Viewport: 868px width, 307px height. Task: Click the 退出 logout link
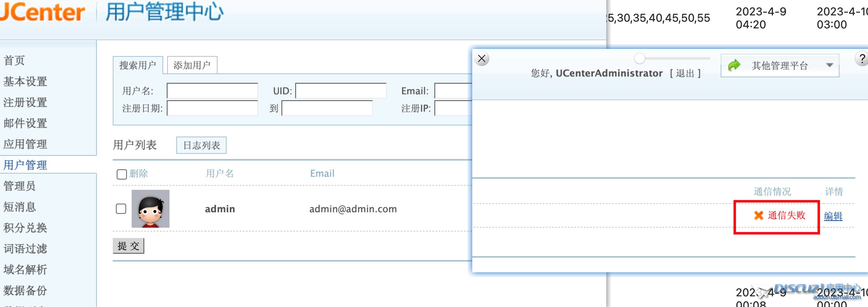(685, 73)
